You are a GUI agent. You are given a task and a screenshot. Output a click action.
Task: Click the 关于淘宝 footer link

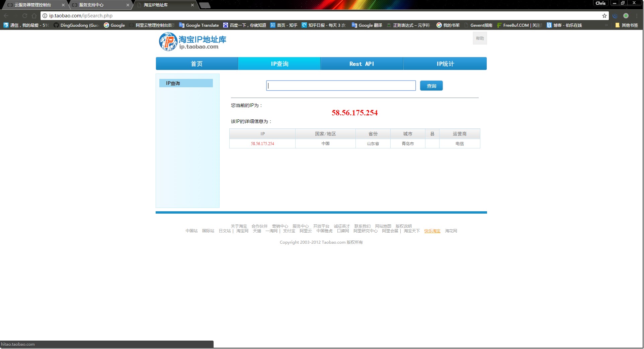(x=239, y=226)
